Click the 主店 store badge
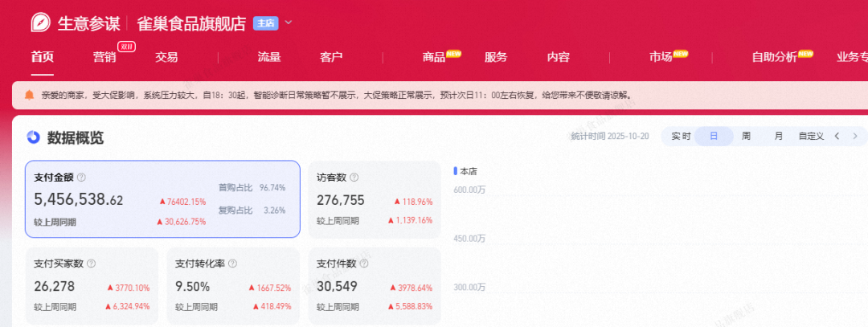The height and width of the screenshot is (327, 868). pyautogui.click(x=266, y=23)
